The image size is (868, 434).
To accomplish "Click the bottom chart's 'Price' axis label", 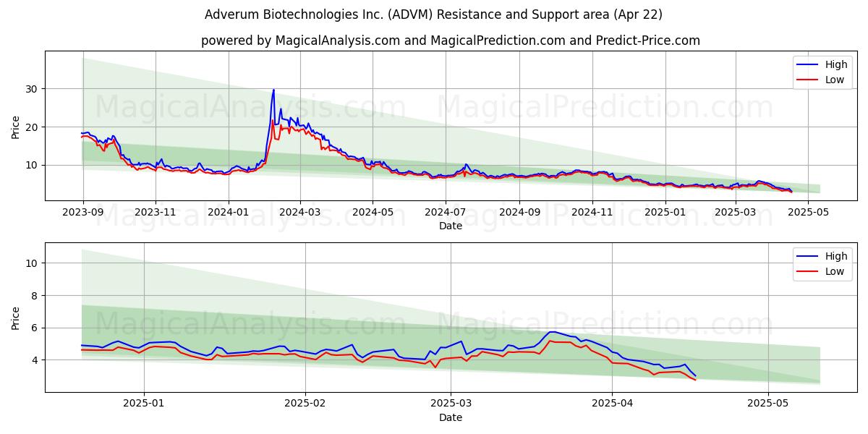I will (16, 318).
